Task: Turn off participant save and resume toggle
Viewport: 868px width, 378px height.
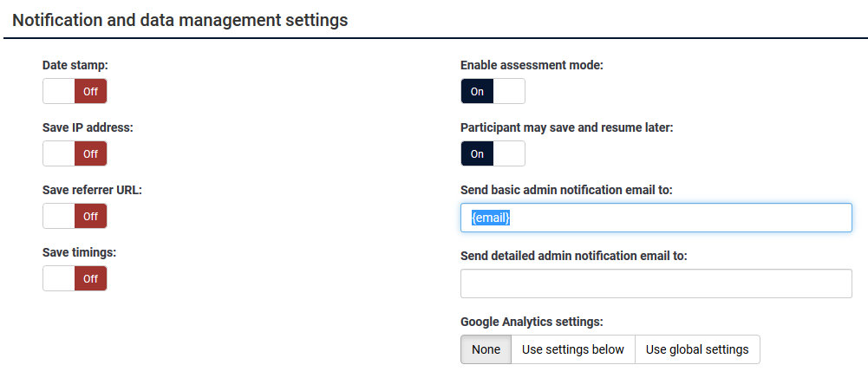Action: coord(493,153)
